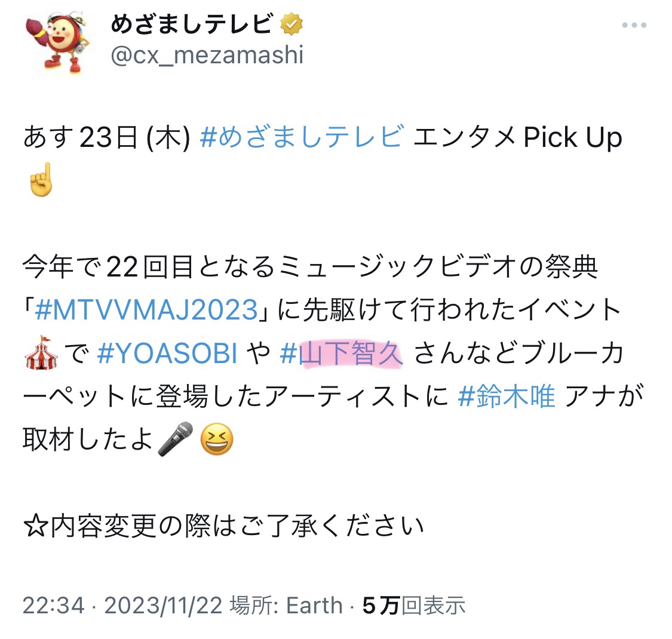Screen dimensions: 672x639
Task: Click the 22:34 post timestamp
Action: point(54,606)
